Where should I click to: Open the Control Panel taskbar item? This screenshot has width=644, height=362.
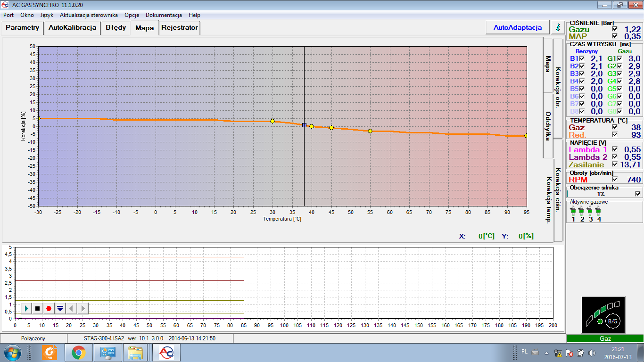[x=107, y=353]
